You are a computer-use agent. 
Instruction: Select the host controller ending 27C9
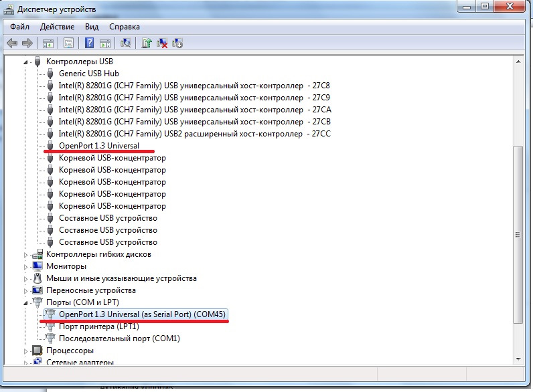point(194,98)
